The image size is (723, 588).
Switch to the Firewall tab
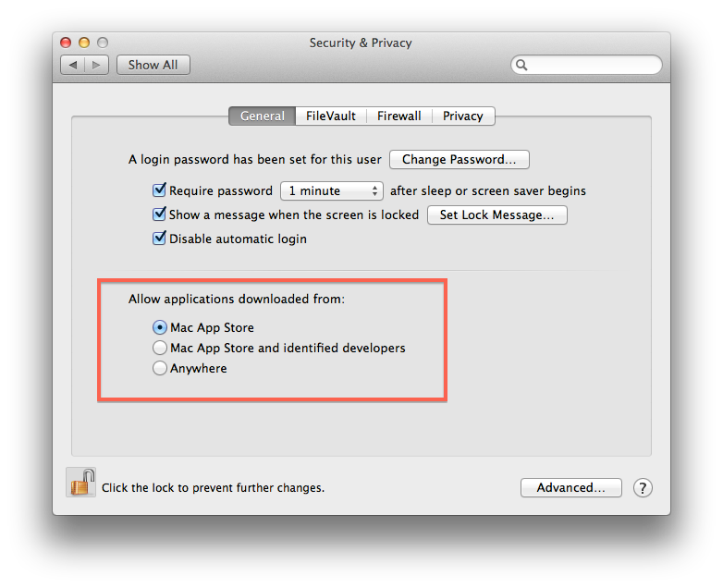click(x=398, y=116)
